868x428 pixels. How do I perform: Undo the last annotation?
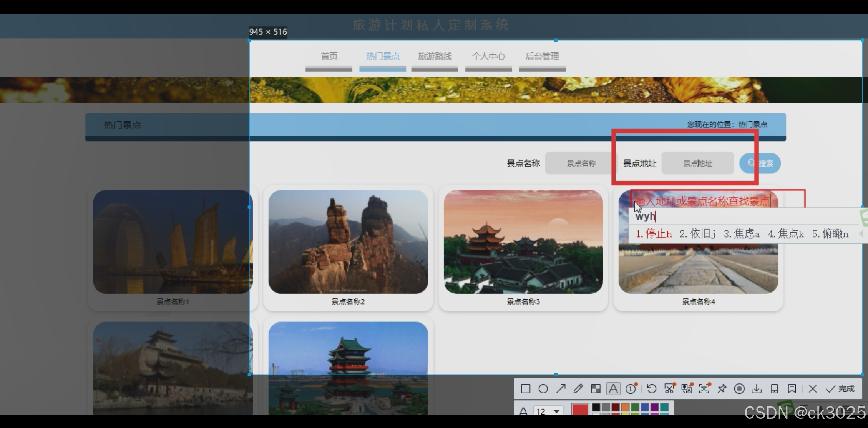[651, 389]
